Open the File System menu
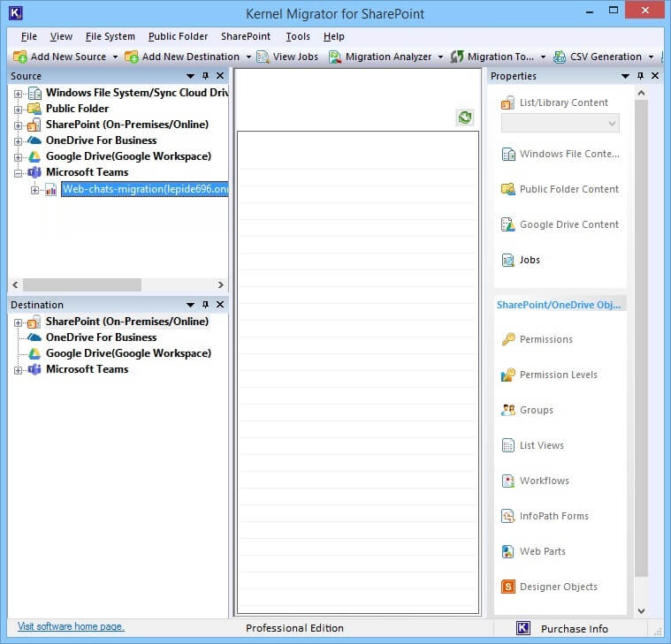This screenshot has width=671, height=644. (110, 36)
